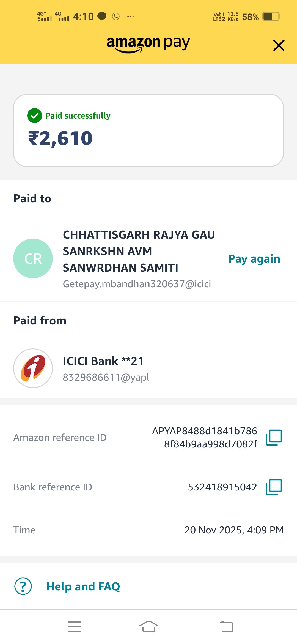Tap the ₹2,610 paid amount
297x644 pixels.
click(61, 138)
